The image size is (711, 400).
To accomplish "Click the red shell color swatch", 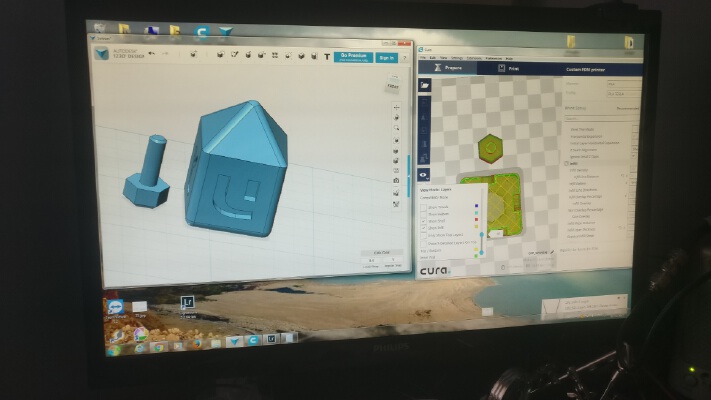I will pyautogui.click(x=476, y=220).
